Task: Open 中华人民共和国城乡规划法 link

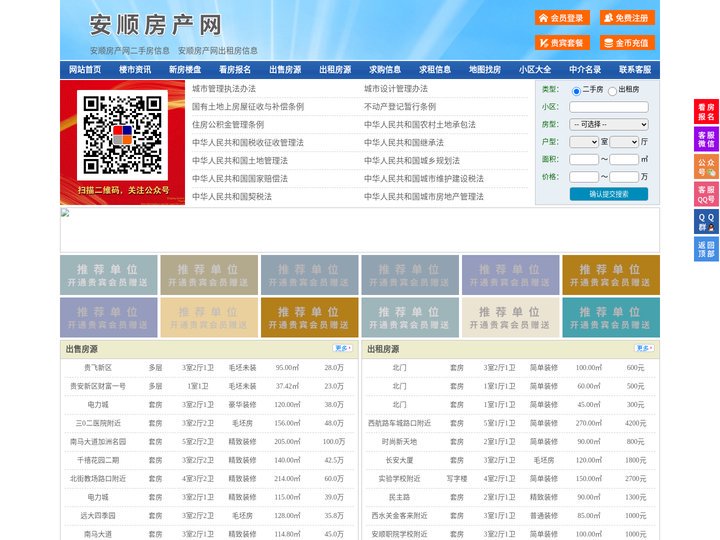Action: (x=412, y=160)
